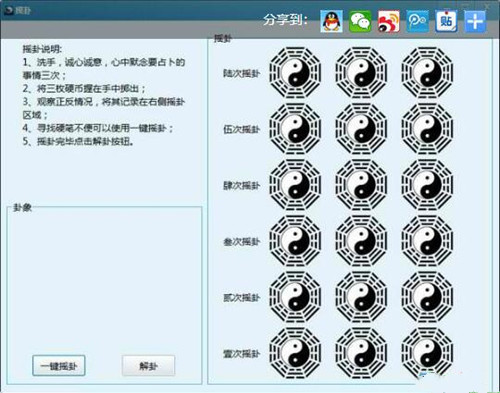Toggle middle coin in 陆次摇卦 row
500x393 pixels.
361,72
